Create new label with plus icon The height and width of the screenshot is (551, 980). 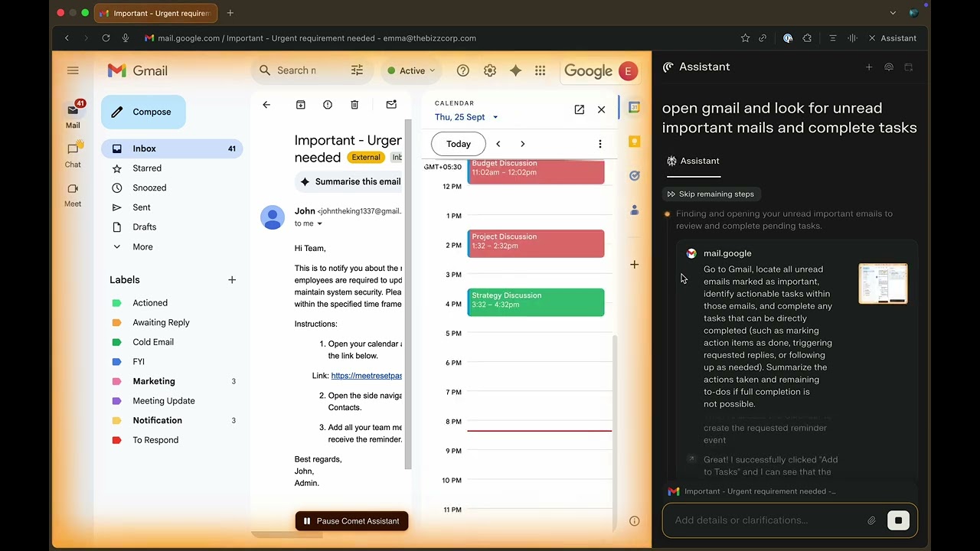(232, 280)
